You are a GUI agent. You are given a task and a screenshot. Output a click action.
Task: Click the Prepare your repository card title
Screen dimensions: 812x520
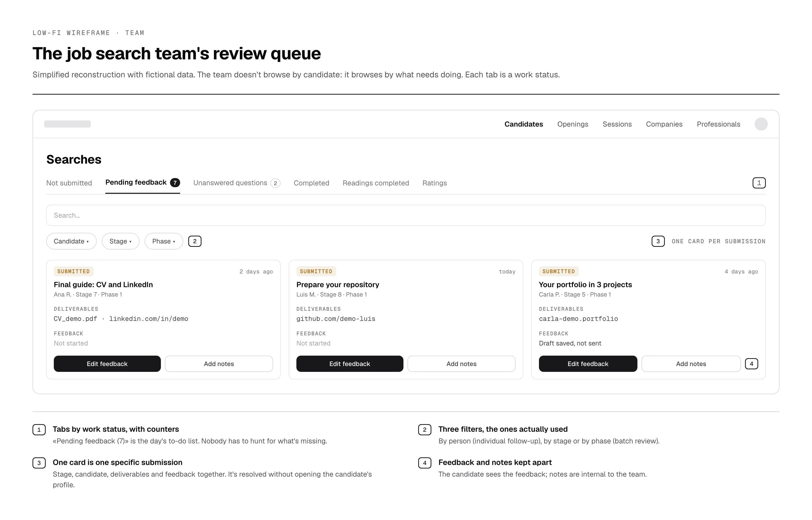coord(338,284)
